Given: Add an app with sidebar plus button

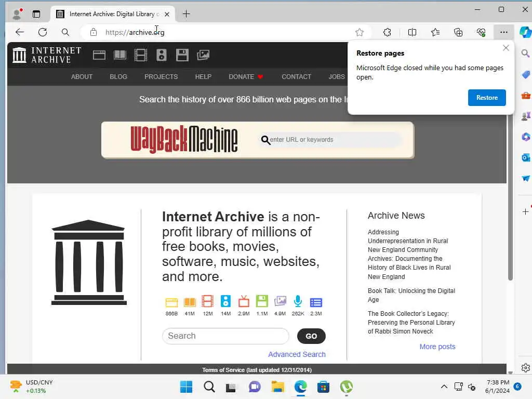Looking at the screenshot, I should click(x=526, y=212).
